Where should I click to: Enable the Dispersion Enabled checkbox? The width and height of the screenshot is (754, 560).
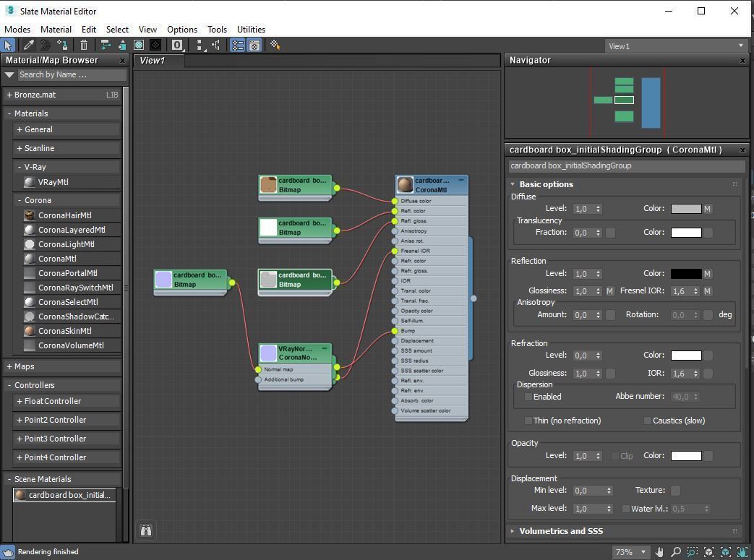528,397
